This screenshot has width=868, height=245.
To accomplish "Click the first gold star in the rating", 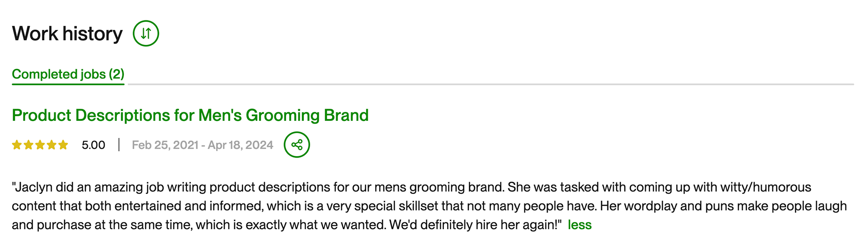I will point(17,145).
